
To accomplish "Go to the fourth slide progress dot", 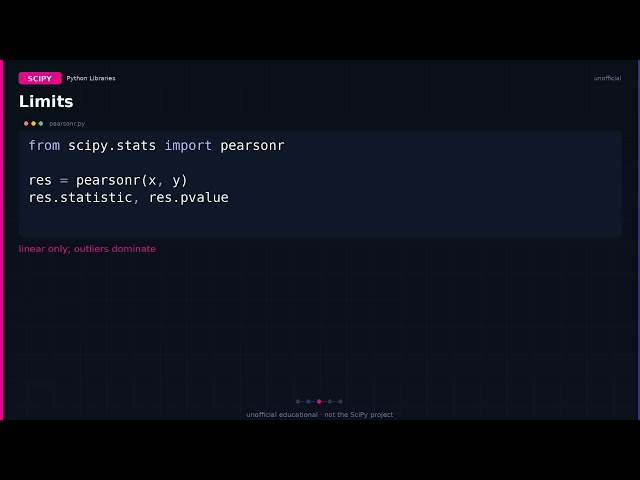I will [x=330, y=401].
